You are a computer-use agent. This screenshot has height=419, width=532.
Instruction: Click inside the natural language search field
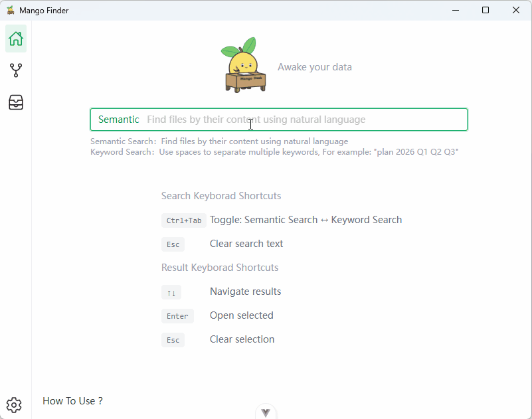click(299, 119)
